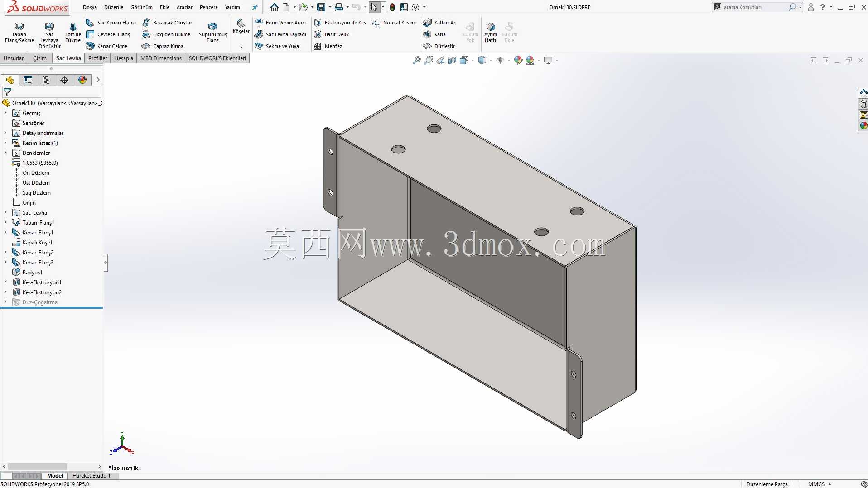Open Köşeler dropdown arrow
Screen dimensions: 868x488
(241, 47)
